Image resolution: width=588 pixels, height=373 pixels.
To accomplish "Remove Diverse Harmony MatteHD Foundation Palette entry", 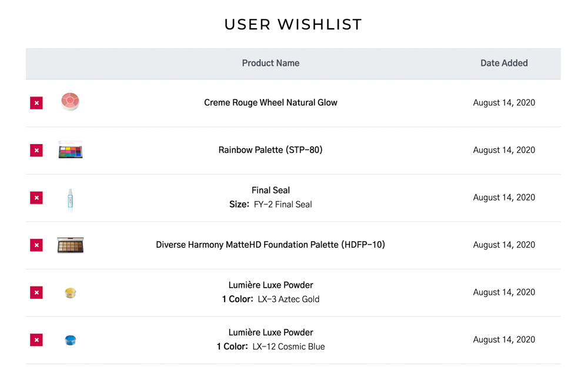I will pyautogui.click(x=36, y=245).
